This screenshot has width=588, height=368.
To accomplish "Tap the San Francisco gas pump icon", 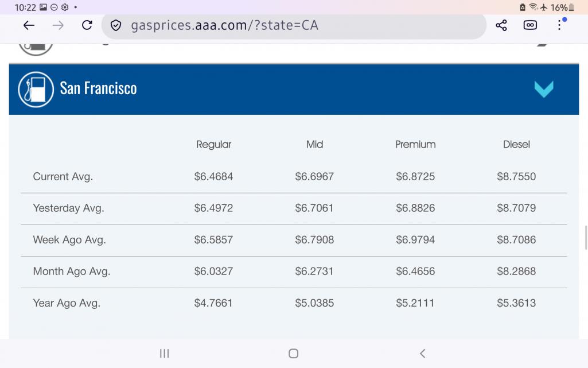I will (x=36, y=90).
